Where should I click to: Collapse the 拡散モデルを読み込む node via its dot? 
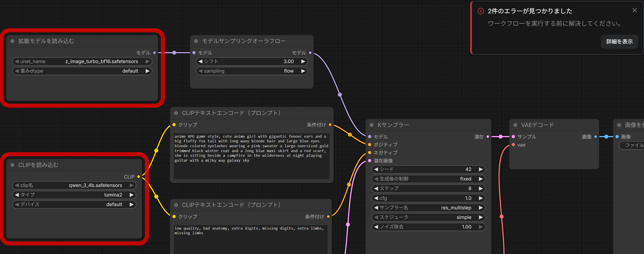click(x=12, y=41)
